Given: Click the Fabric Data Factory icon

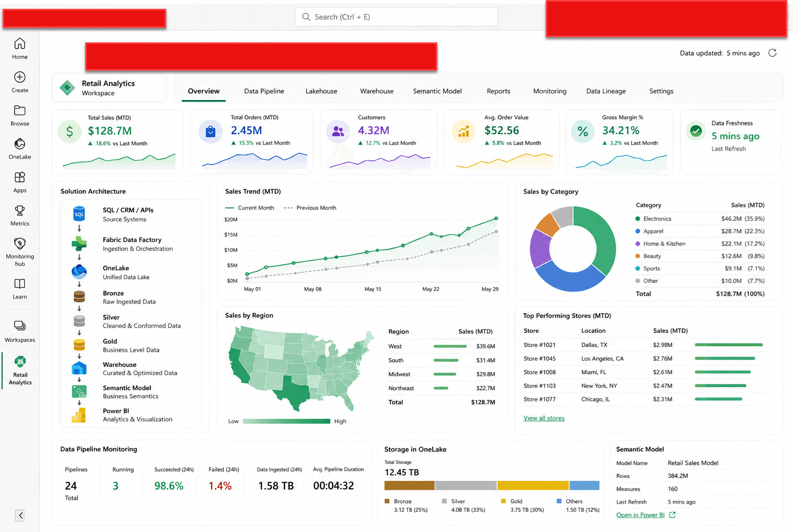Looking at the screenshot, I should tap(79, 244).
